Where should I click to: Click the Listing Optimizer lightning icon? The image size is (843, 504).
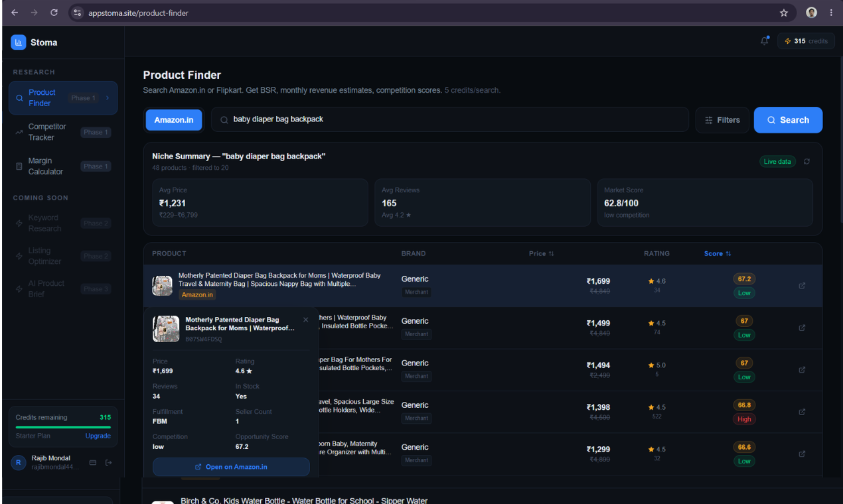coord(19,256)
